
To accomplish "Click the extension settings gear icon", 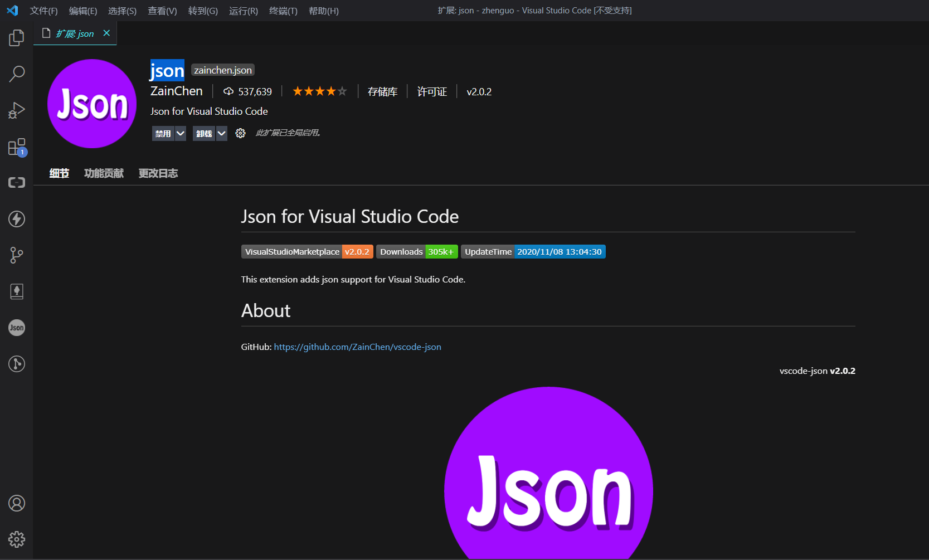I will click(240, 133).
